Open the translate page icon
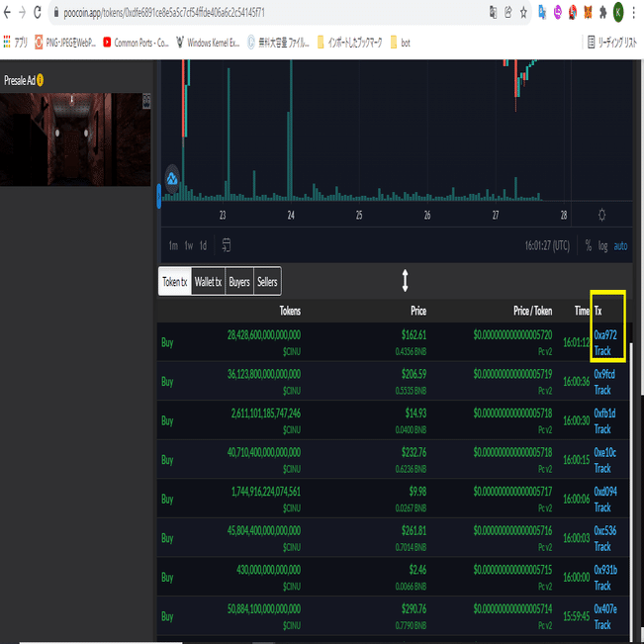The height and width of the screenshot is (644, 644). click(494, 13)
